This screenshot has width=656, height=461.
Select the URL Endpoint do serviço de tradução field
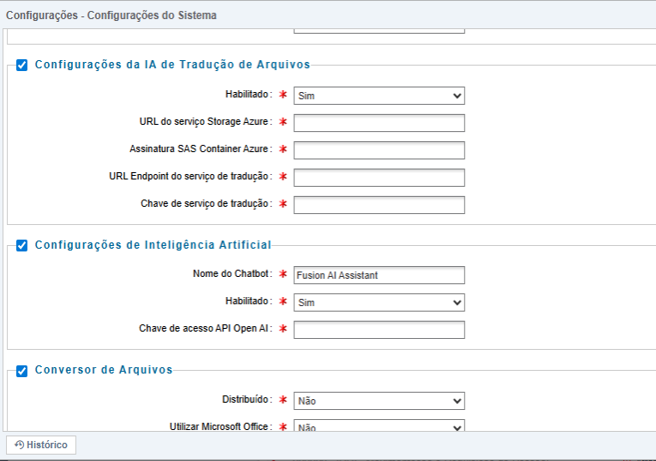click(x=379, y=177)
